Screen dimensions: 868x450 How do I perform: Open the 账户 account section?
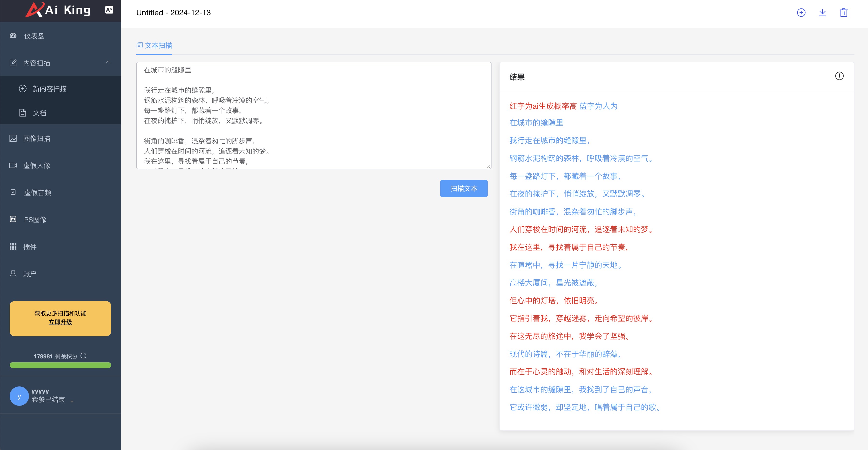pos(30,273)
